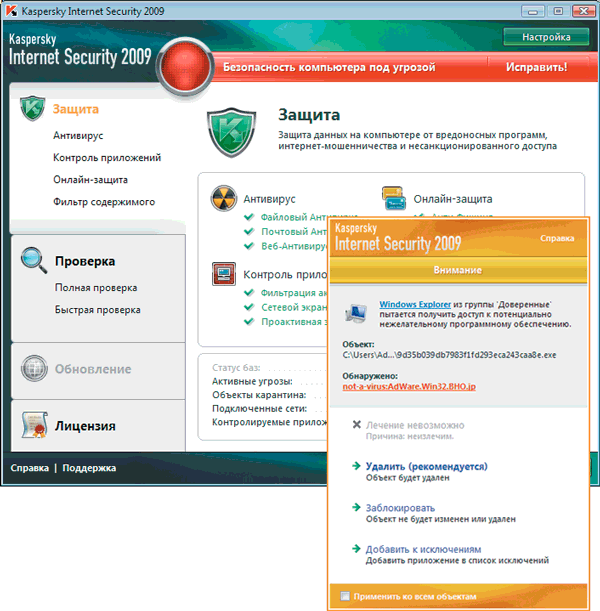
Task: Click the radiation icon next to Антивирус
Action: 224,198
